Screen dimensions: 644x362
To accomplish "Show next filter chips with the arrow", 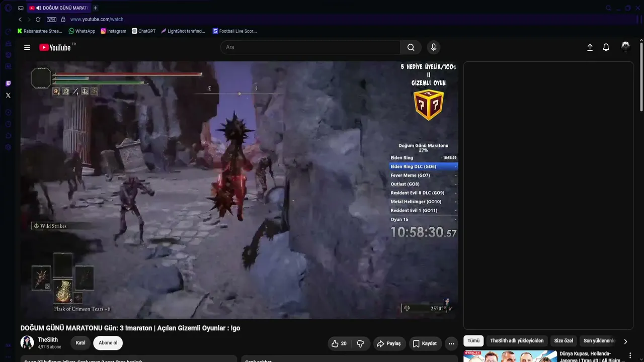I will [x=625, y=341].
